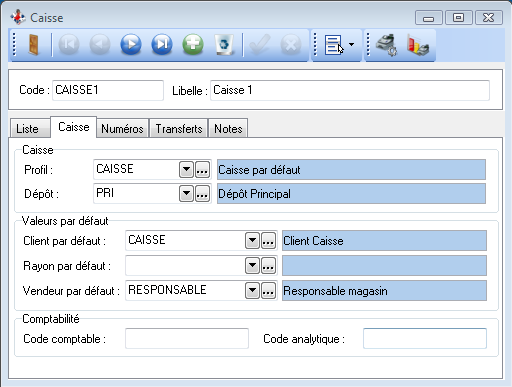The width and height of the screenshot is (512, 387).
Task: Open Client par défaut dropdown arrow
Action: [x=252, y=241]
